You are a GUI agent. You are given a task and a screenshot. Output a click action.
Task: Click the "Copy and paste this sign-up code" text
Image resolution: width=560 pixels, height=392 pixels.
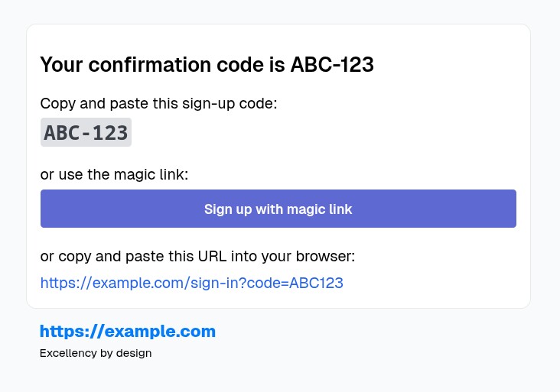pyautogui.click(x=158, y=103)
